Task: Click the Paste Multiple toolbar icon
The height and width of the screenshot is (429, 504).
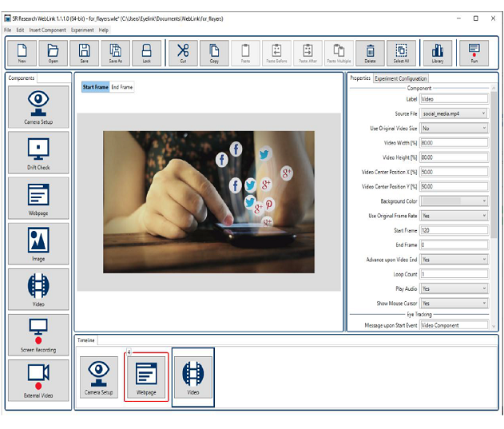Action: 339,53
